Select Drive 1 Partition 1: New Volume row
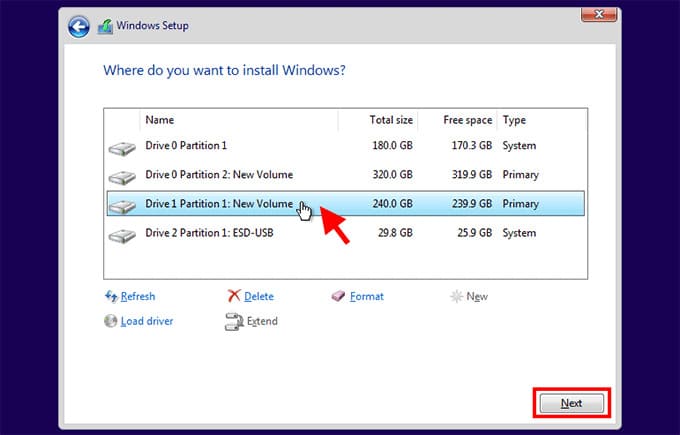 pyautogui.click(x=219, y=204)
